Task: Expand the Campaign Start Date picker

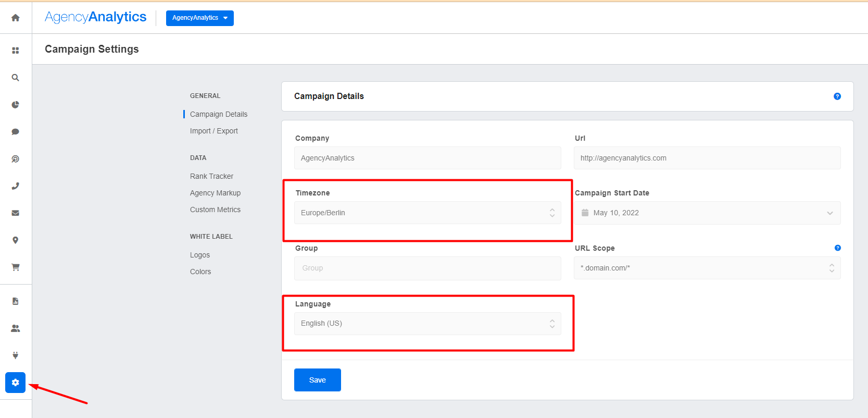Action: [707, 213]
